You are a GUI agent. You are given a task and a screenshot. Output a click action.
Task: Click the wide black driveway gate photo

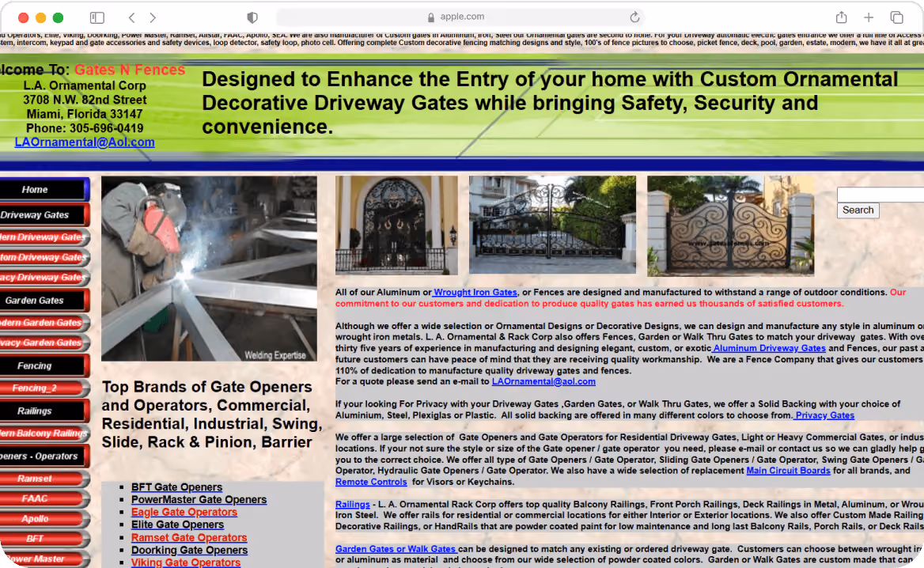point(553,225)
